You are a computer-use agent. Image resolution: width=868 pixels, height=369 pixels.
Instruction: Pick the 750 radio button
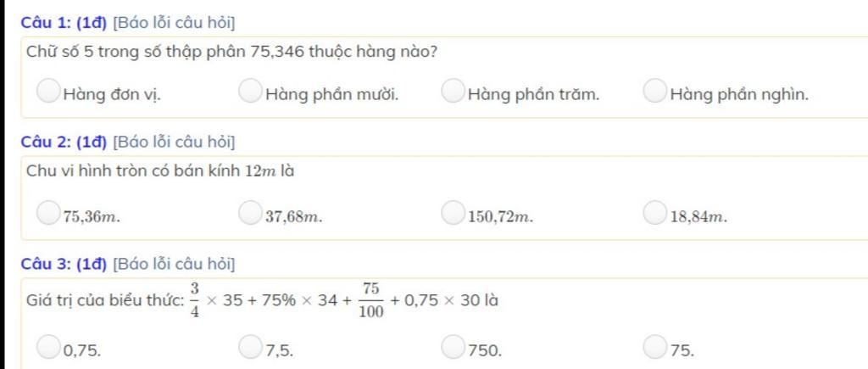point(453,347)
